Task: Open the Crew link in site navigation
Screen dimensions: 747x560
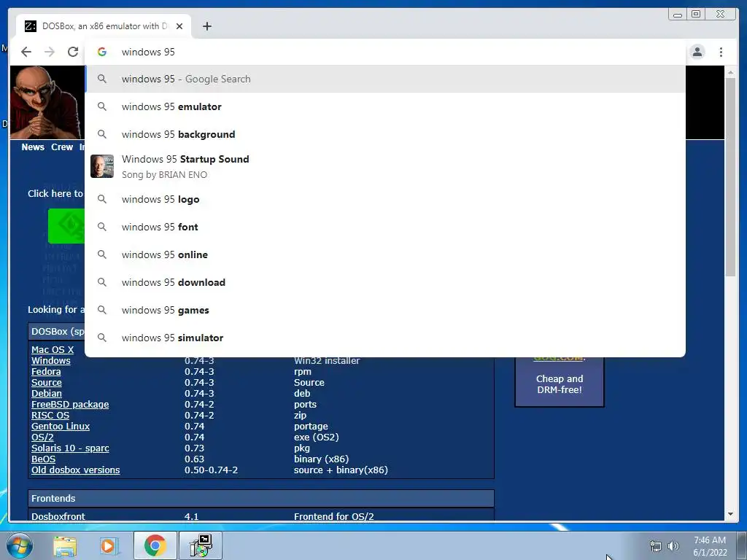Action: [x=62, y=147]
